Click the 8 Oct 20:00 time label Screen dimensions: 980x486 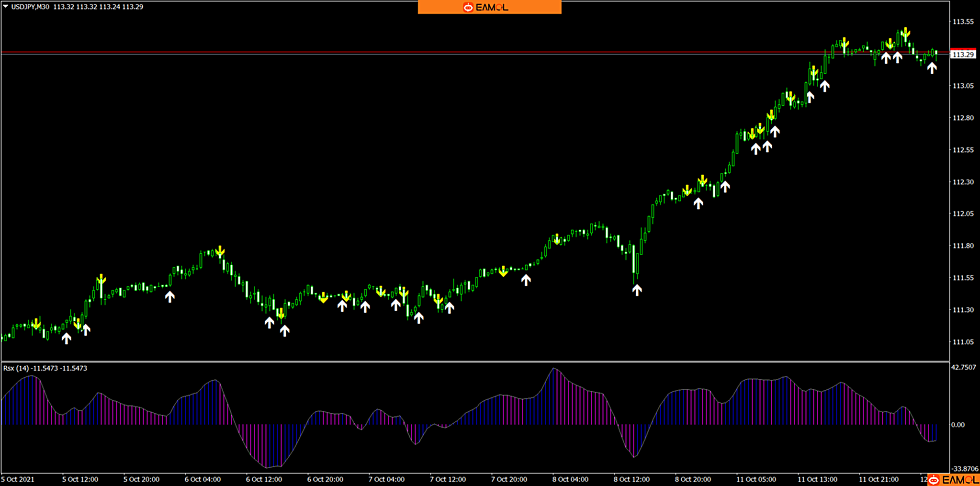tap(693, 479)
